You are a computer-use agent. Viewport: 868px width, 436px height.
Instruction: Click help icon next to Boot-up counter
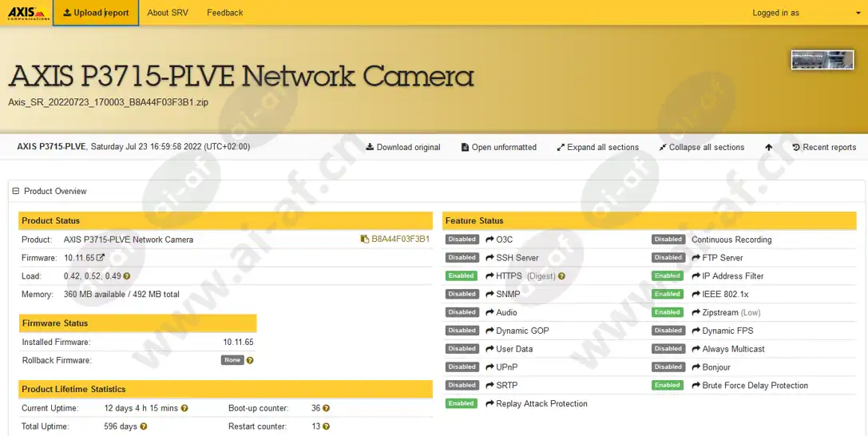pos(326,408)
